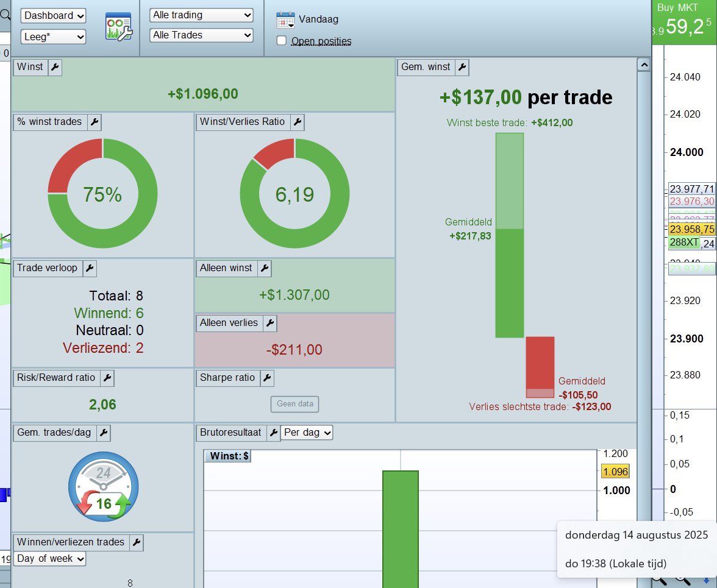Click the Buy MKT button

(x=684, y=23)
